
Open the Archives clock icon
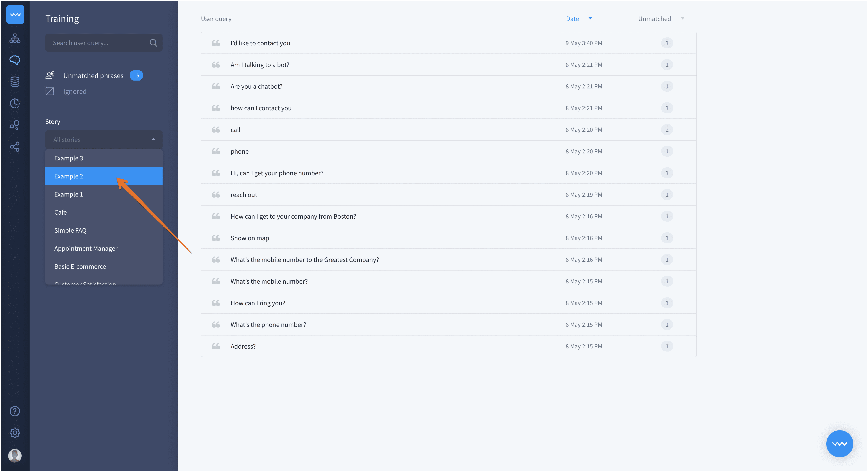(15, 103)
